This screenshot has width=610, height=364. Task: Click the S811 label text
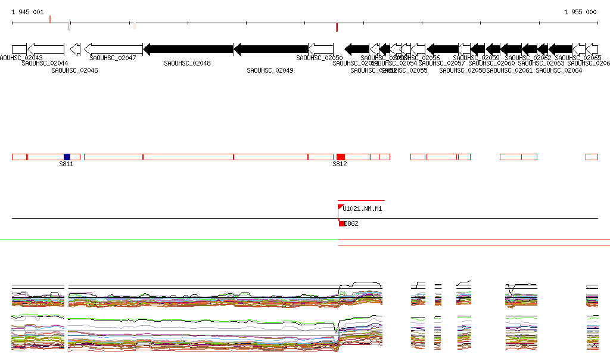66,164
